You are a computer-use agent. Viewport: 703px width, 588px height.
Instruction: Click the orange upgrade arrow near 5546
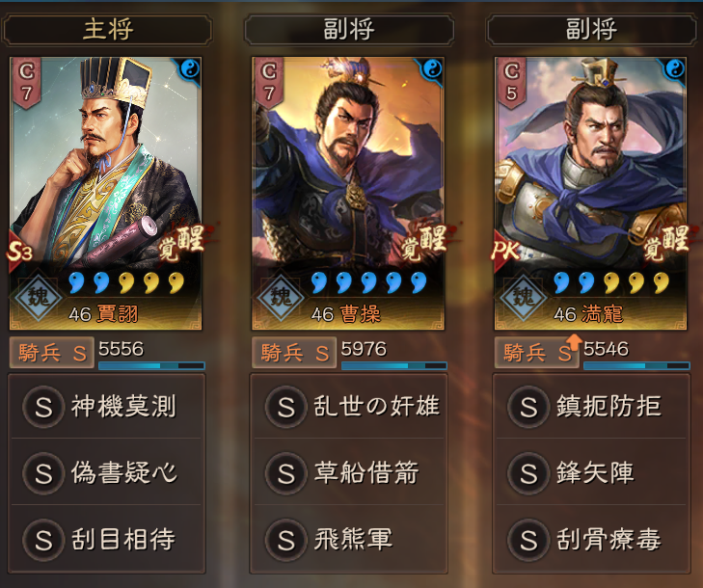[574, 341]
